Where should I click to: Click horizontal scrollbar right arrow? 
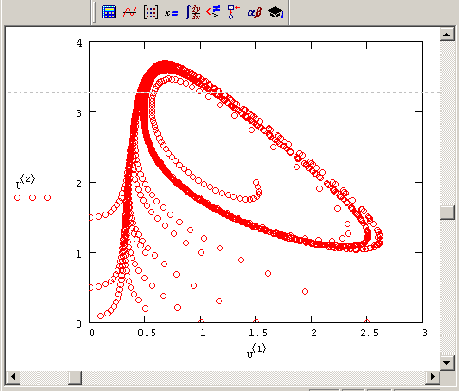[432, 377]
